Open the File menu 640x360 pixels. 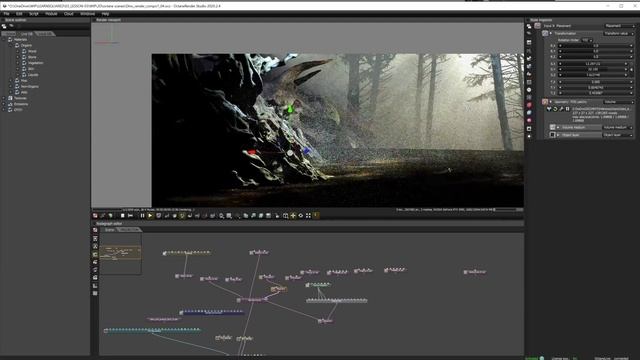[6, 13]
